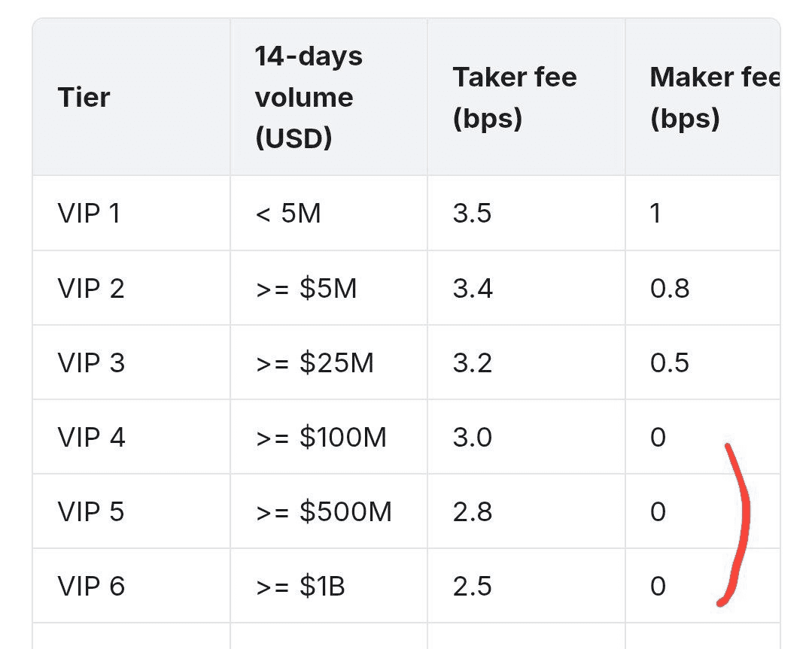Click the 0.8 maker fee value
This screenshot has height=649, width=812.
(670, 288)
